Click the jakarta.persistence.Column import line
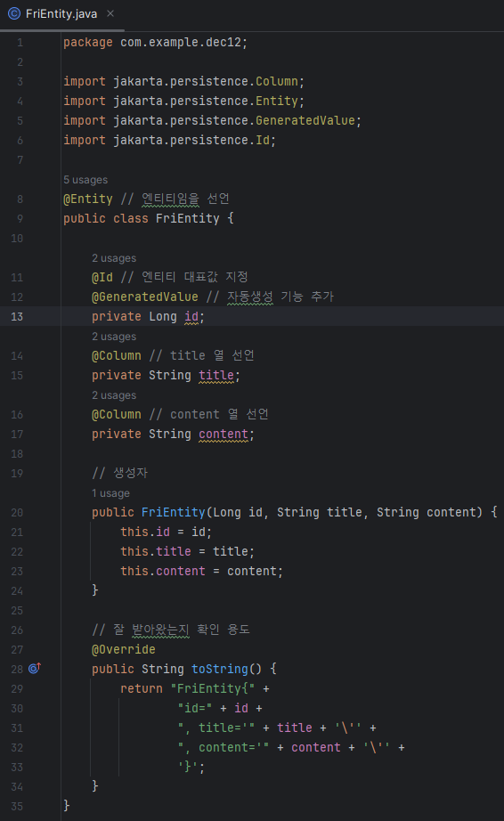Viewport: 504px width, 821px height. pos(183,82)
